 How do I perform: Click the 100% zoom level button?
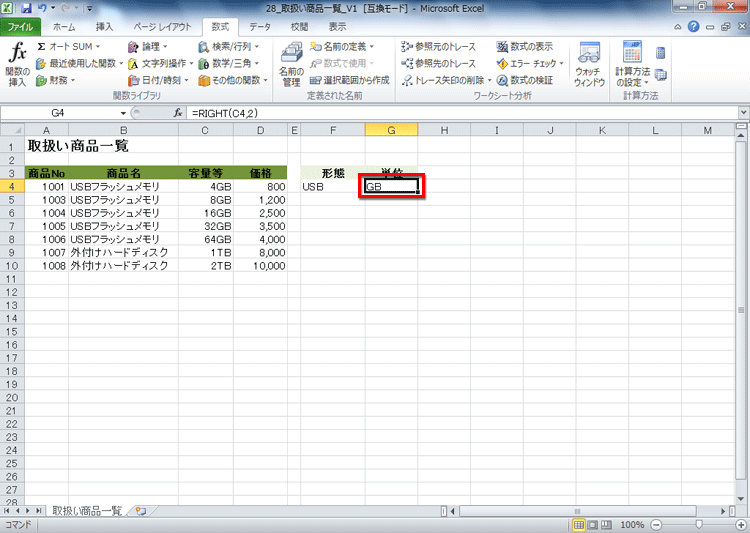coord(631,525)
